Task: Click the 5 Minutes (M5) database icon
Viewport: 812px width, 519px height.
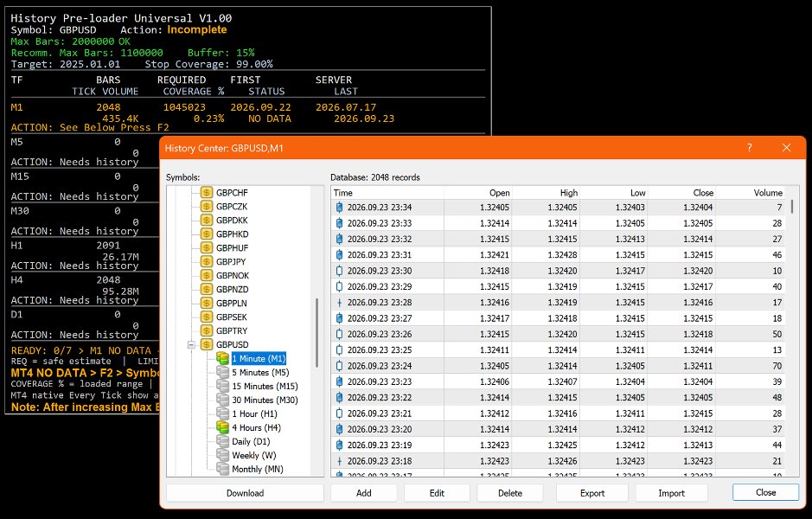Action: (223, 372)
